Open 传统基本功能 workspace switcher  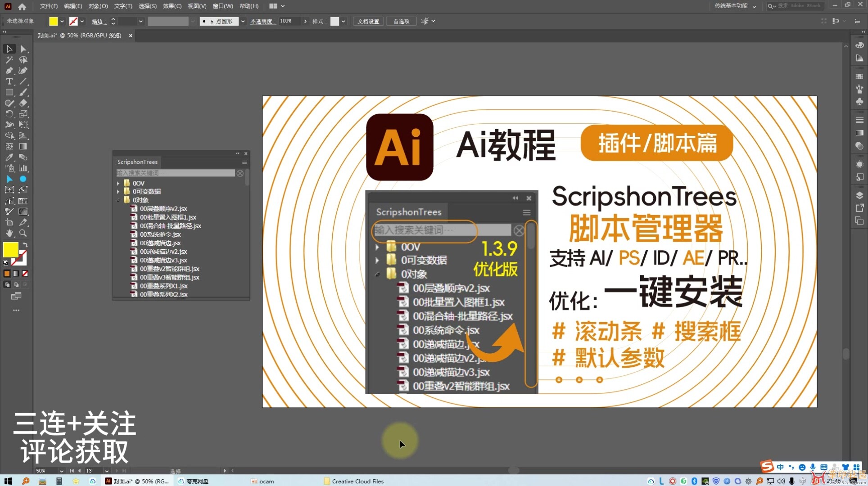pos(735,6)
